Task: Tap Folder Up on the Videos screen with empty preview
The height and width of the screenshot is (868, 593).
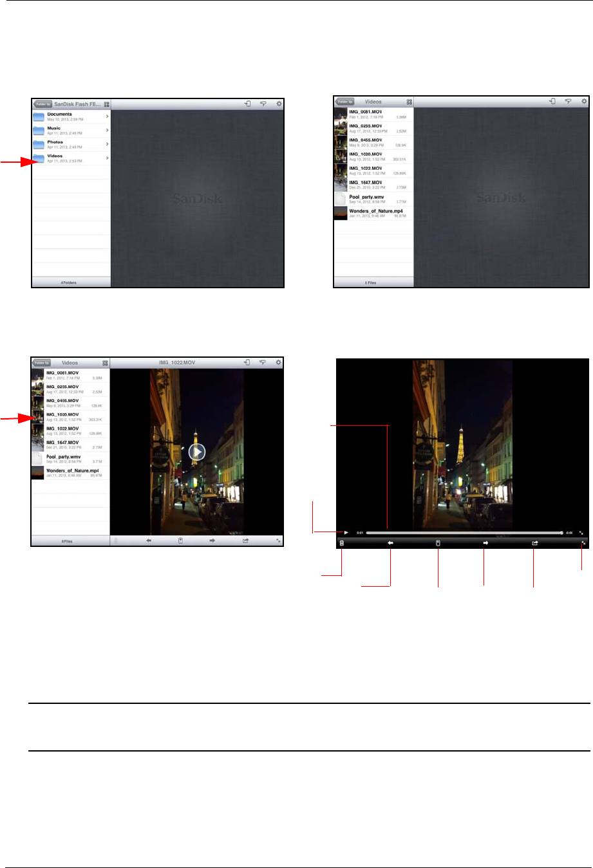Action: point(344,102)
